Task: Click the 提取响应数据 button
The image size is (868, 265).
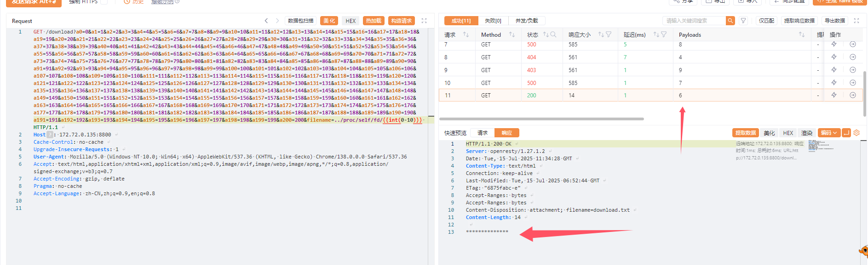Action: pyautogui.click(x=799, y=21)
